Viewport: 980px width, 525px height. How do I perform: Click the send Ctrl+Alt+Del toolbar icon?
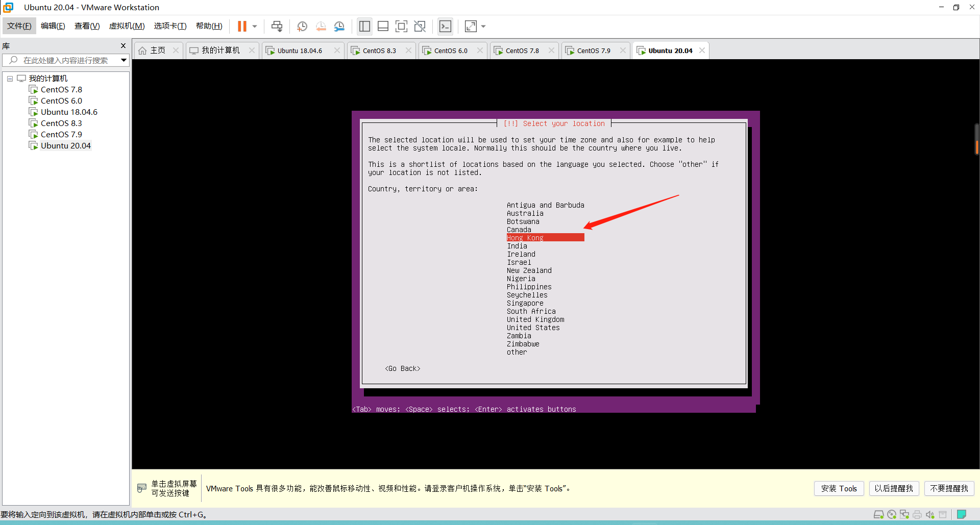click(277, 26)
